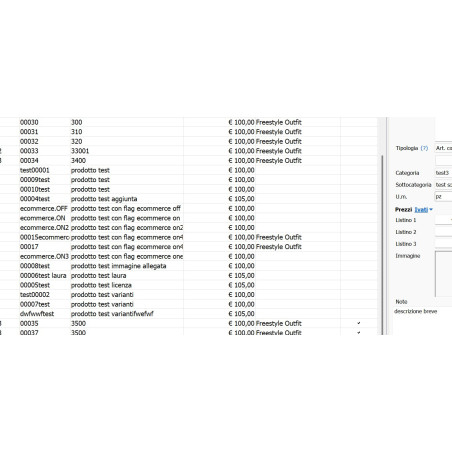Image resolution: width=452 pixels, height=452 pixels.
Task: Click the Ivati link next to Prezzi
Action: tap(421, 210)
